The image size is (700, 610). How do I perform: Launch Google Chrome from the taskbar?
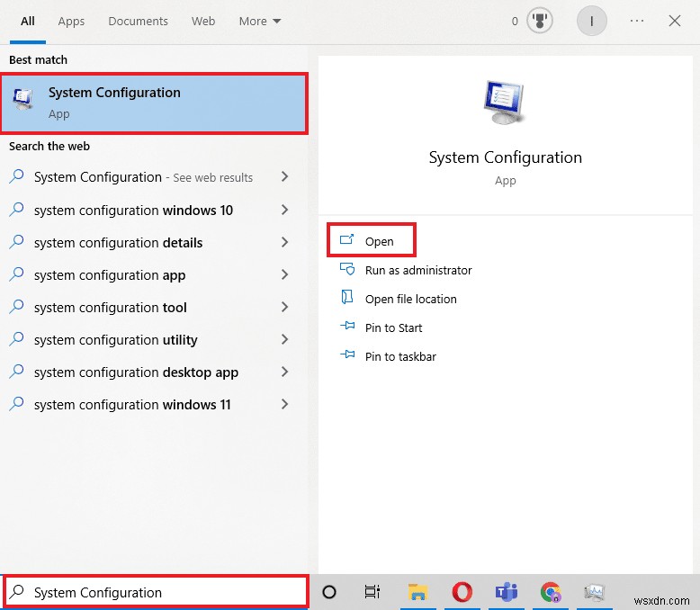[x=551, y=592]
